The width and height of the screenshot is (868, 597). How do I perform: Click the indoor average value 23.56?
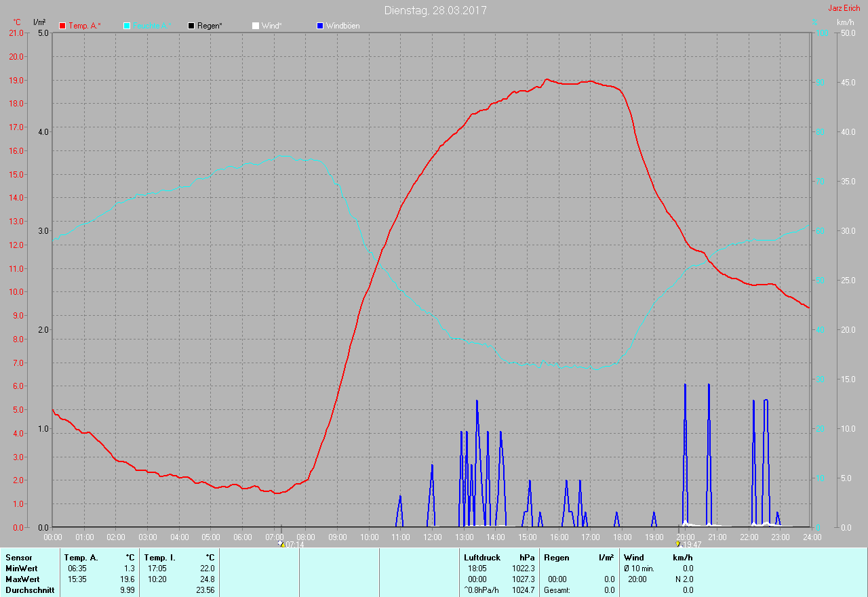click(x=205, y=590)
